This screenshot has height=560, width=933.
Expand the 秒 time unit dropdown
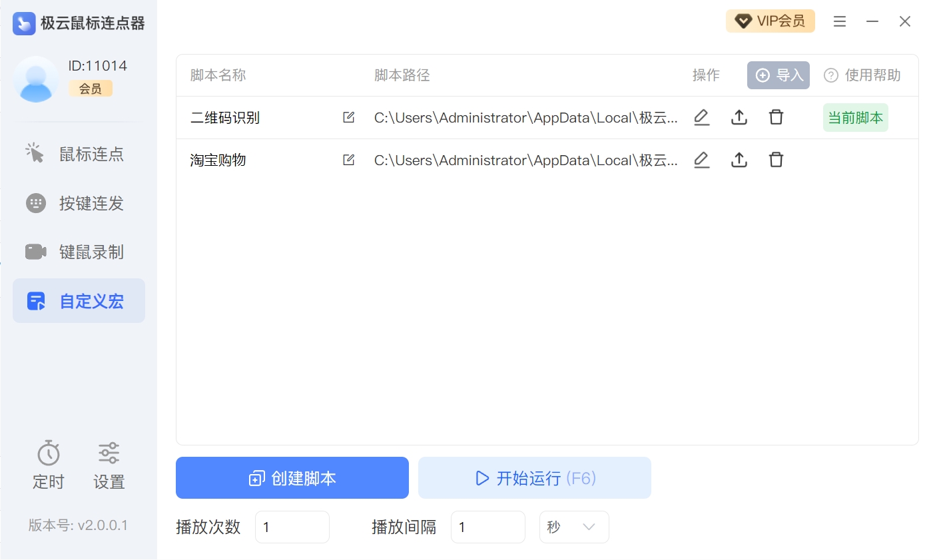(x=573, y=527)
